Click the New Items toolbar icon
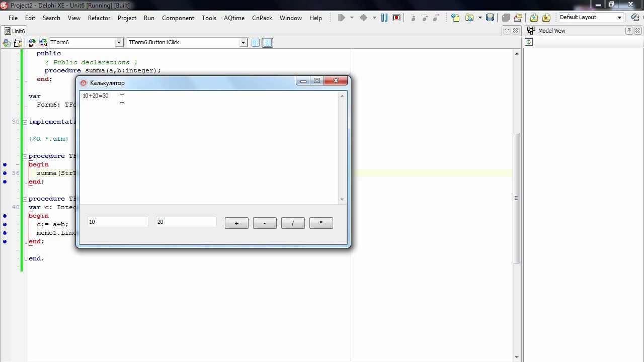644x362 pixels. 455,18
